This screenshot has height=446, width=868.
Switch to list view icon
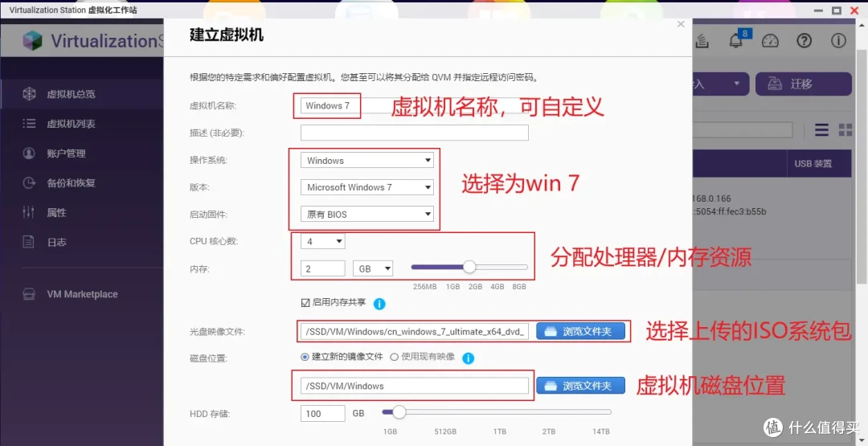click(822, 130)
